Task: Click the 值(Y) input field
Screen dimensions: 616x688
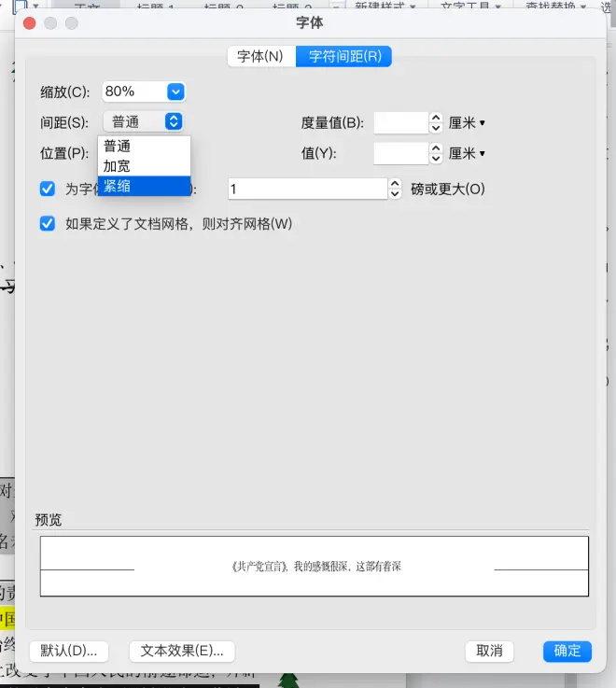Action: click(401, 154)
